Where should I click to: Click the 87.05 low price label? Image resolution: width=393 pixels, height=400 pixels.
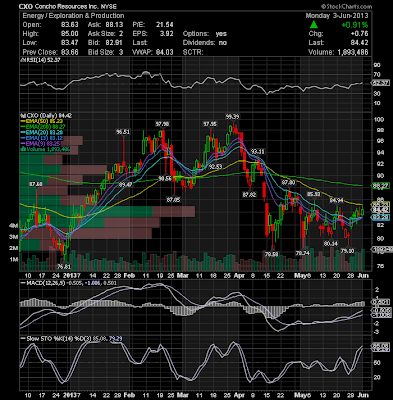click(174, 200)
